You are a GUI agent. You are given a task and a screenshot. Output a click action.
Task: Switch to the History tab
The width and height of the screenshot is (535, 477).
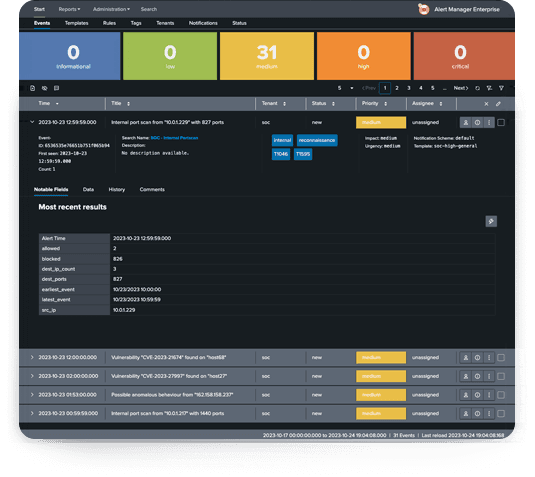117,189
